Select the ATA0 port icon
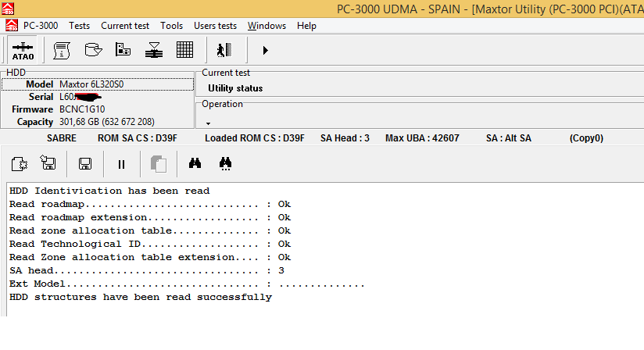This screenshot has height=350, width=644. 23,51
